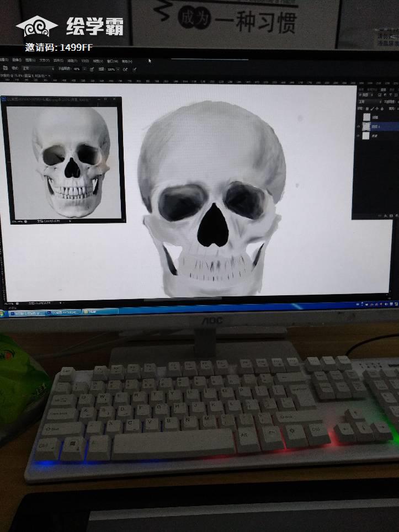This screenshot has width=399, height=532.
Task: Filter layers by pixel layer icon
Action: 380,95
